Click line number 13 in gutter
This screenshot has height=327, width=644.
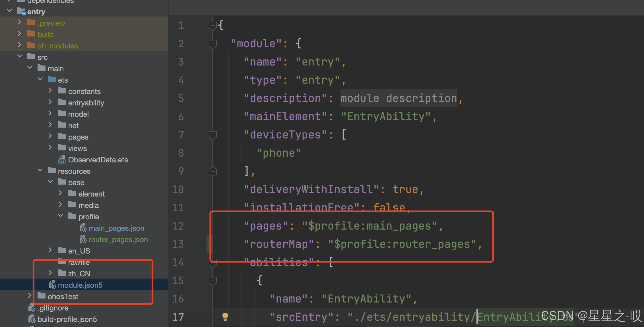(x=178, y=244)
